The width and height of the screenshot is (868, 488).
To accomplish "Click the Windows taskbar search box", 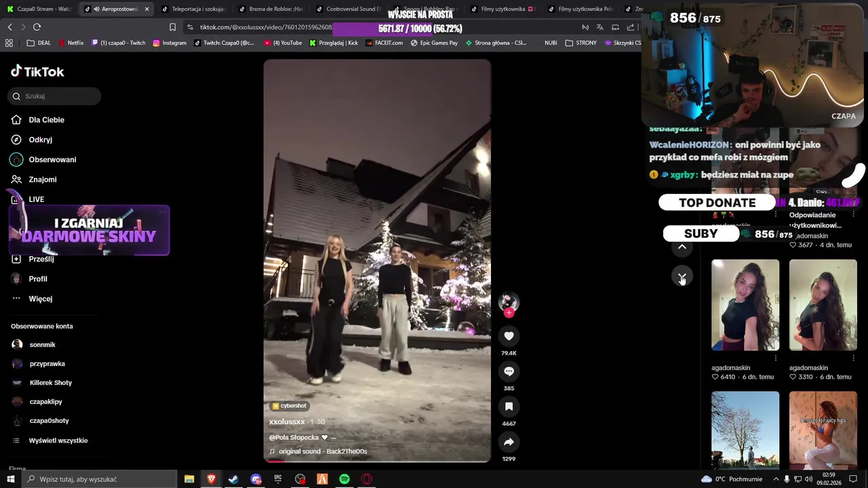I will 99,479.
